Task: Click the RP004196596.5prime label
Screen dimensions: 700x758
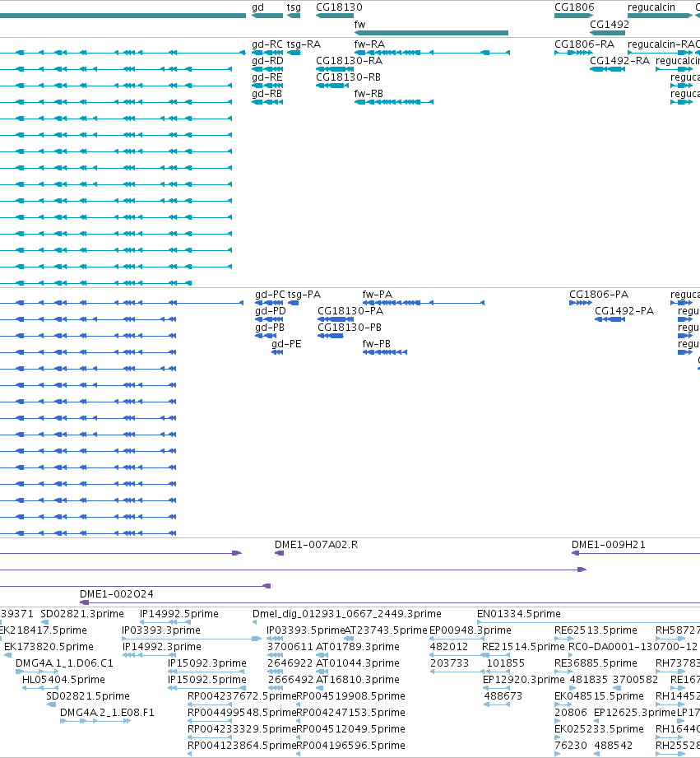Action: (350, 746)
